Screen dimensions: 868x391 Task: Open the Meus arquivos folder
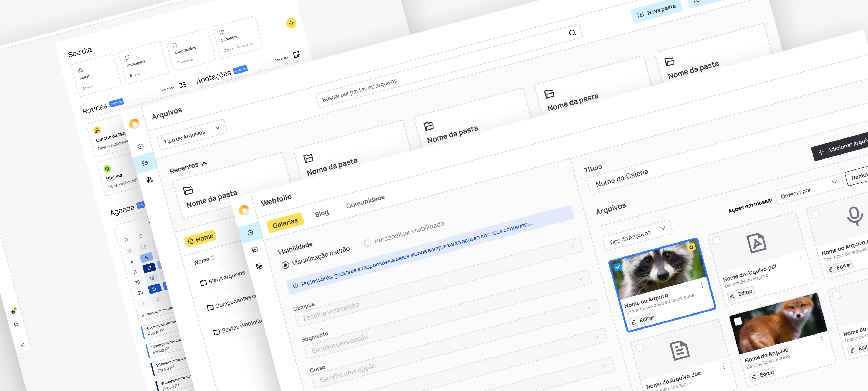tap(222, 278)
